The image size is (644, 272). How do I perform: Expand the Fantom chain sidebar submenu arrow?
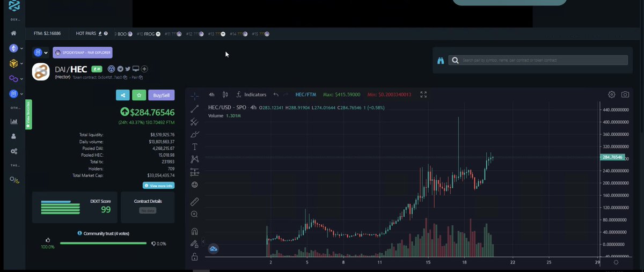[21, 94]
